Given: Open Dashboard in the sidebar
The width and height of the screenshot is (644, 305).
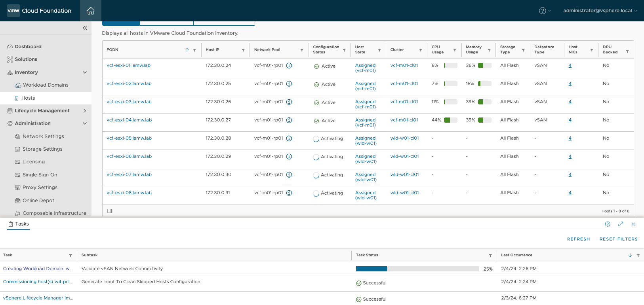Looking at the screenshot, I should pos(28,47).
